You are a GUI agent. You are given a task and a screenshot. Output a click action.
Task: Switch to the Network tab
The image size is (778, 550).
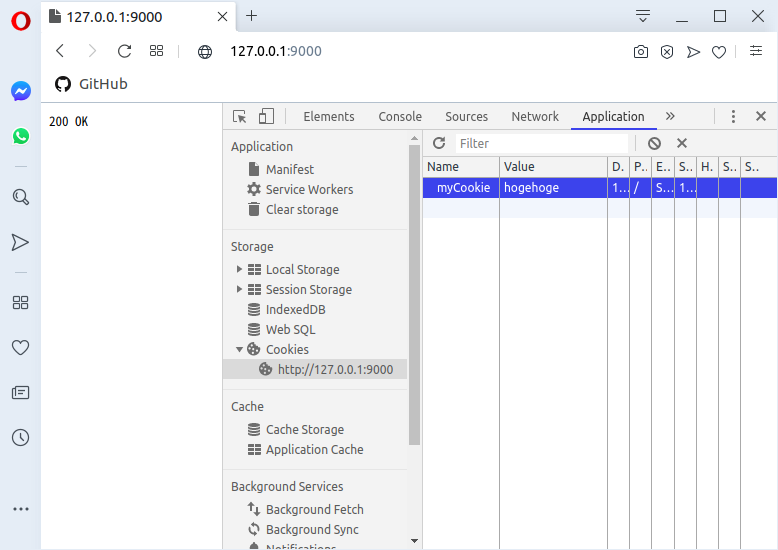(535, 117)
